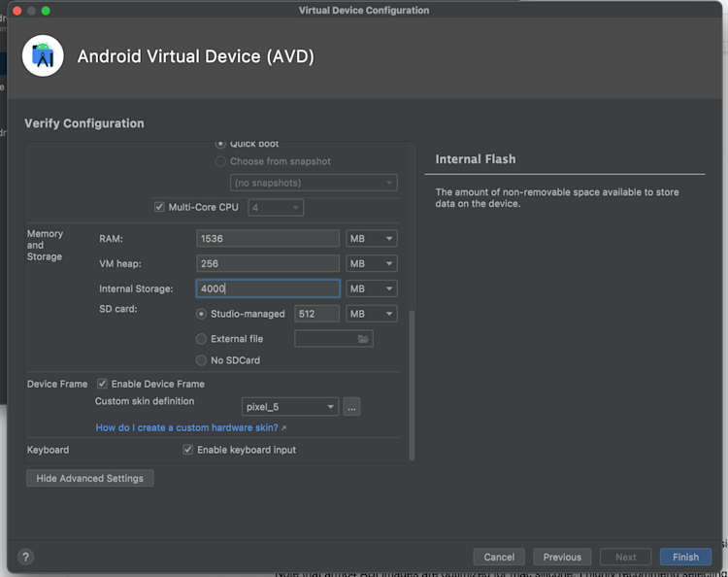Click the 'RAM:' label
This screenshot has width=728, height=577.
111,238
